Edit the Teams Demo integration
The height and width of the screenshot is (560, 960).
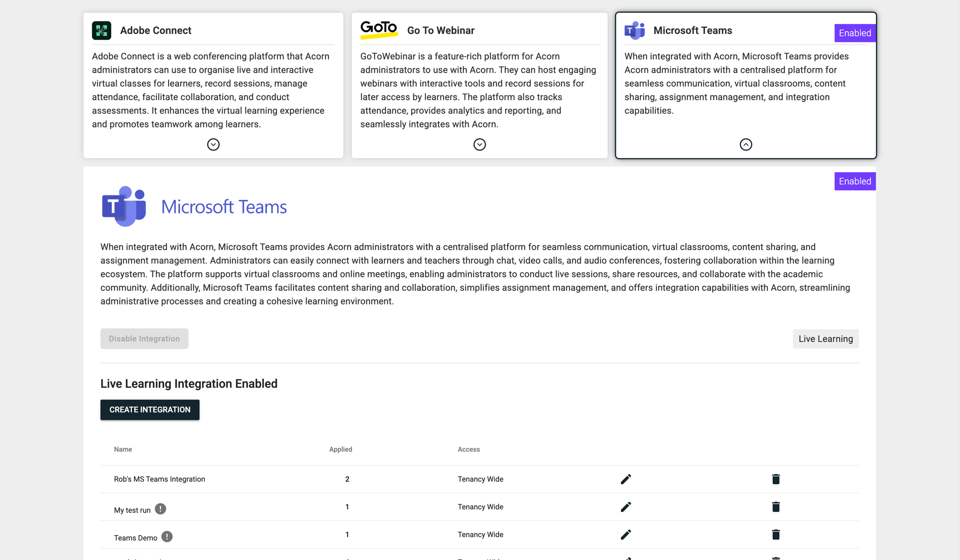(626, 535)
